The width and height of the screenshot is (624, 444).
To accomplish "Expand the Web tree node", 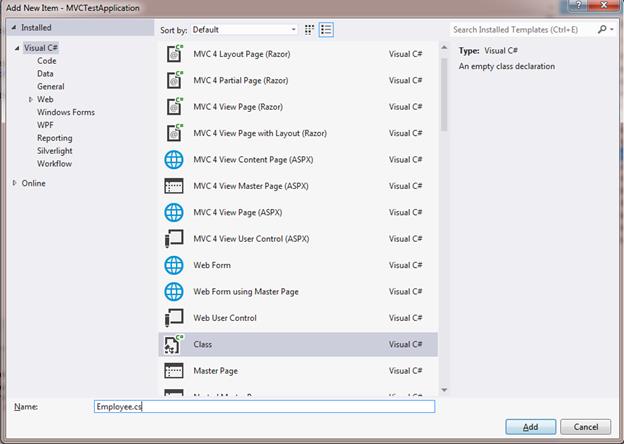I will [x=32, y=99].
